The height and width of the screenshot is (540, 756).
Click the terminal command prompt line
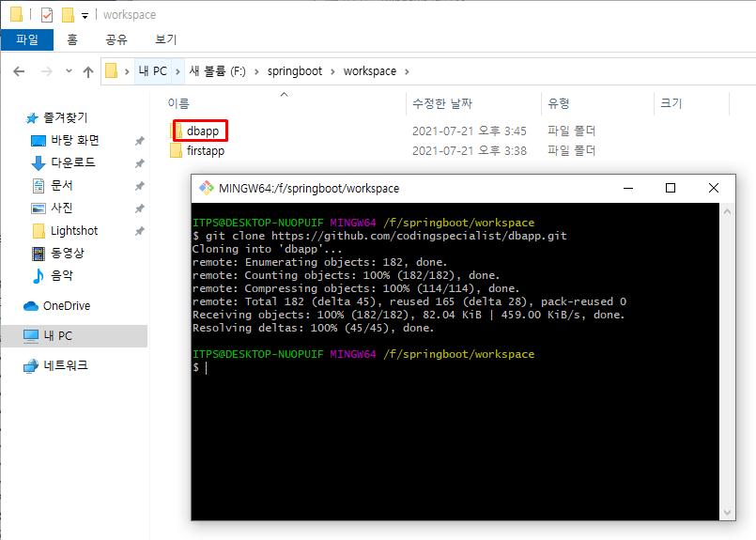point(200,367)
